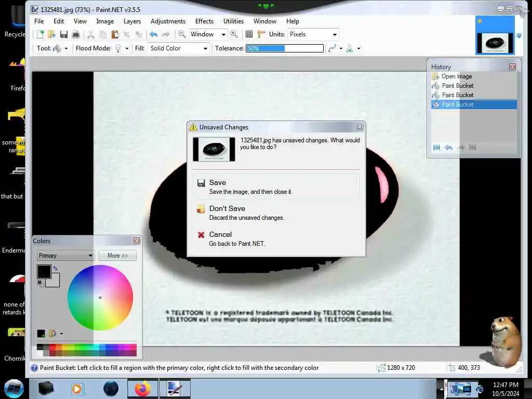This screenshot has width=532, height=399.
Task: Click the Tolerance 50% slider bar
Action: point(284,48)
